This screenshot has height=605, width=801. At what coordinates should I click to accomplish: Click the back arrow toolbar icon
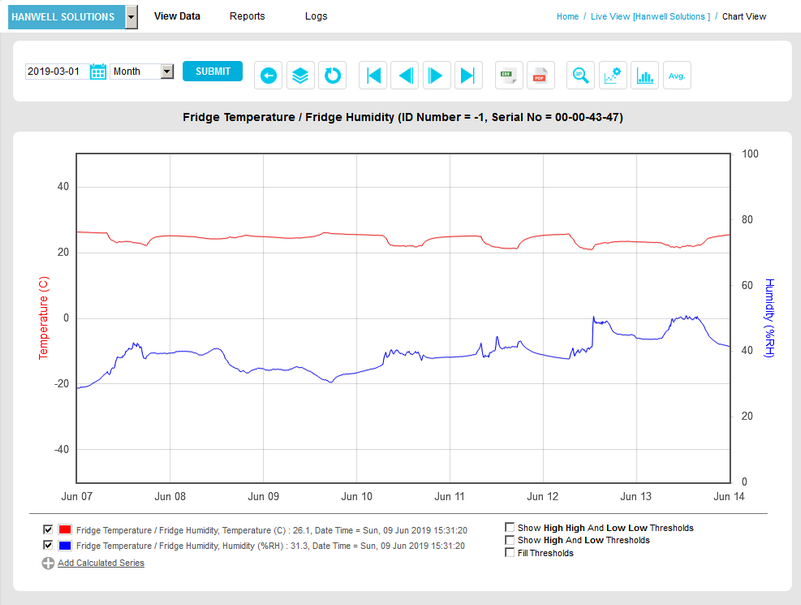click(x=268, y=75)
